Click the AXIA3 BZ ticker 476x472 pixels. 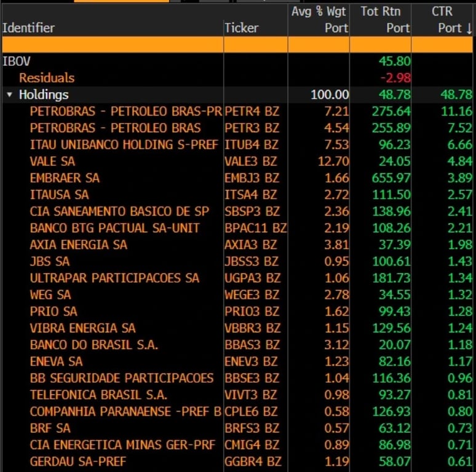(251, 245)
